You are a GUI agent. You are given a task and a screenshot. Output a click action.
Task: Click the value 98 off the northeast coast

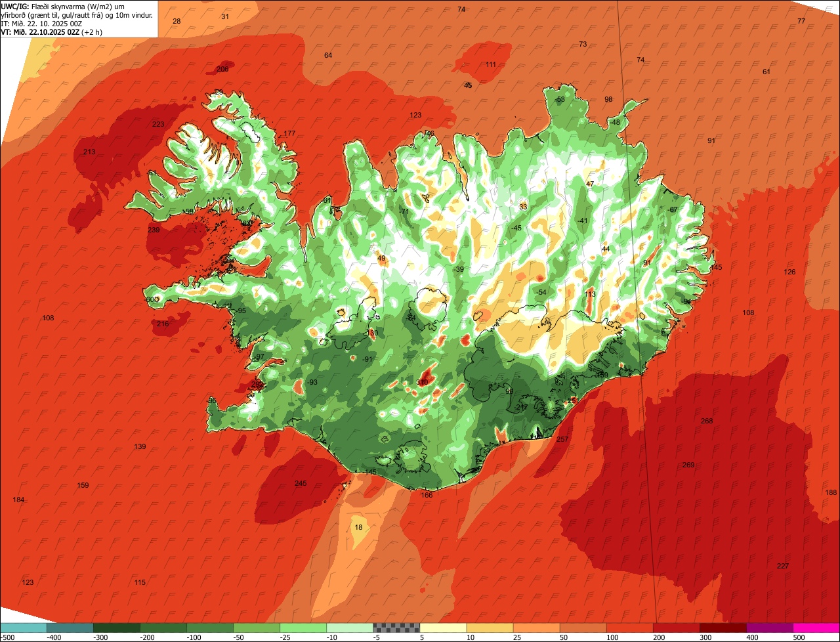[x=608, y=99]
